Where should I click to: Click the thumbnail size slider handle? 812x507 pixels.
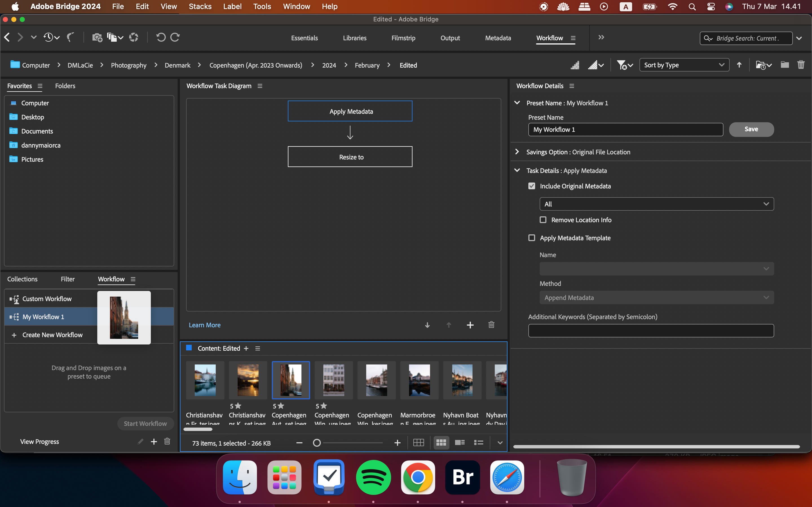[316, 443]
